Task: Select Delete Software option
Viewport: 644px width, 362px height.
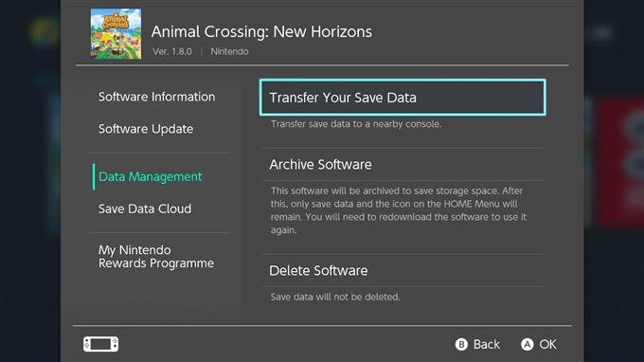Action: click(402, 270)
